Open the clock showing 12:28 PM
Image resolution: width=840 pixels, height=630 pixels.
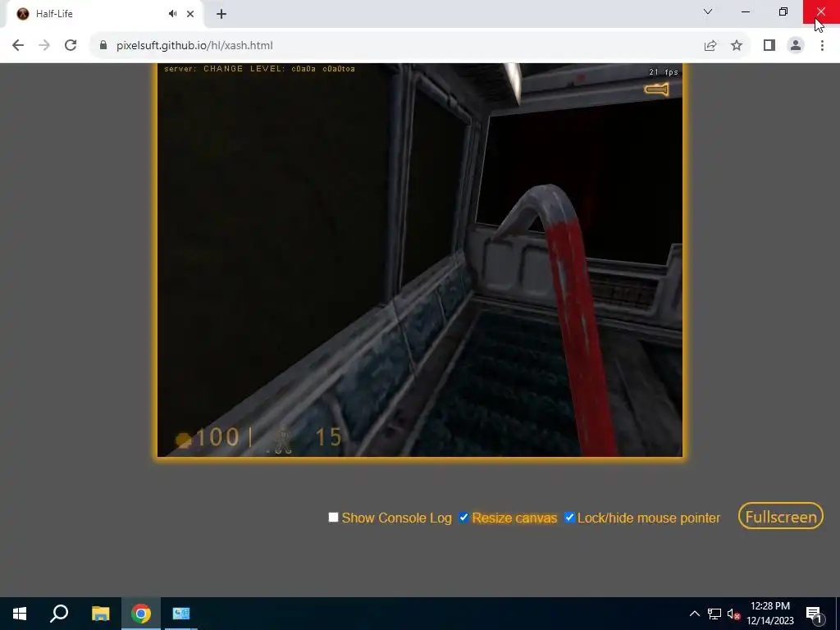click(770, 614)
